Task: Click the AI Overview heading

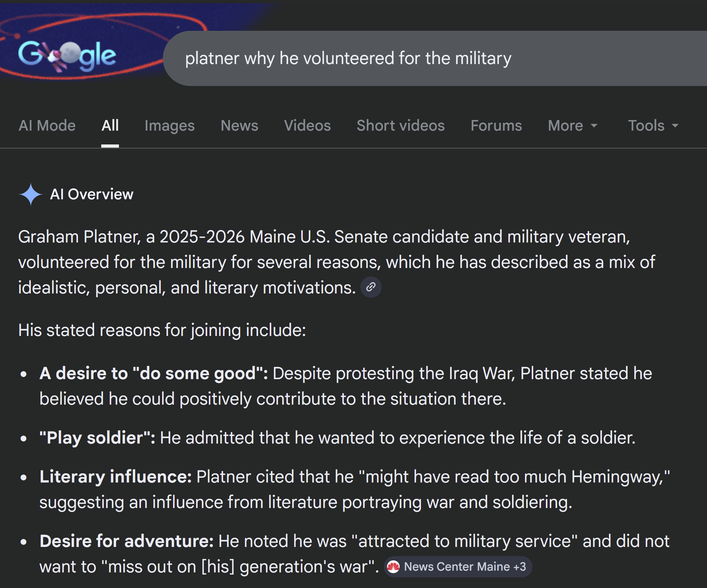Action: [x=92, y=194]
